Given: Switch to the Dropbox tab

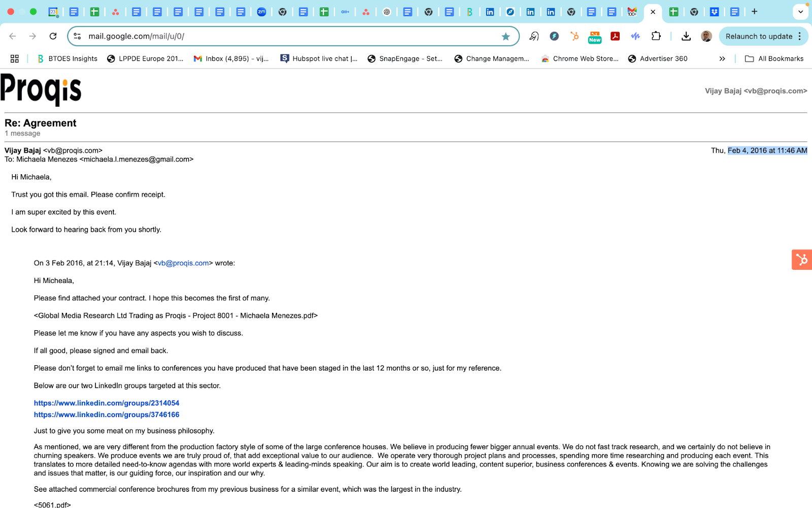Looking at the screenshot, I should (715, 12).
